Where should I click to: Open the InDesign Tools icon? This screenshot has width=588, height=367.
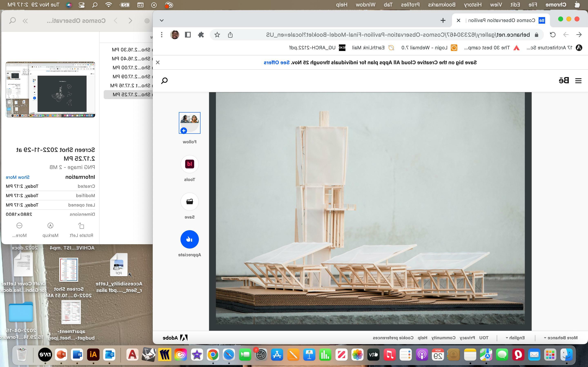click(189, 164)
